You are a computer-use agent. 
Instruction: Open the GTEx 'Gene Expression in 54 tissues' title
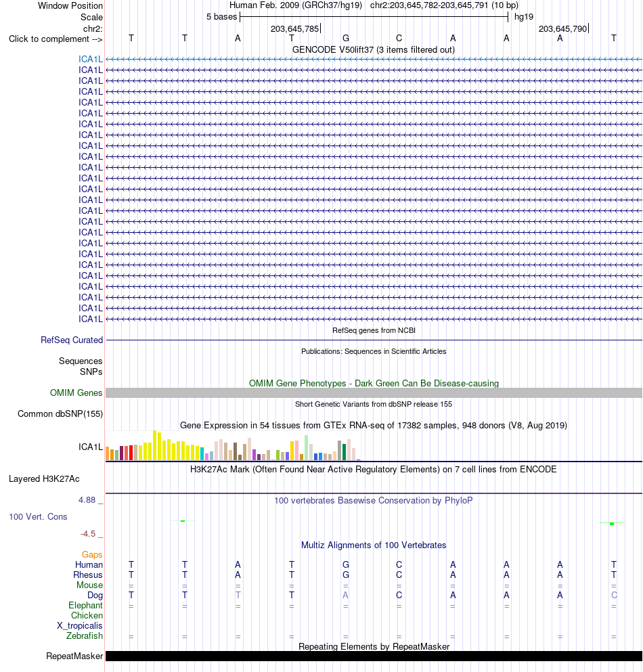point(374,425)
